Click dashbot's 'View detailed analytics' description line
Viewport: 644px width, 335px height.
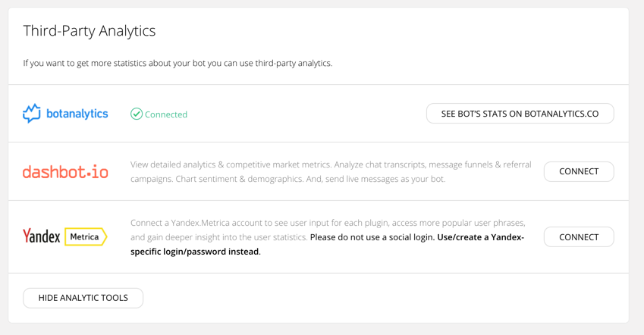(331, 164)
